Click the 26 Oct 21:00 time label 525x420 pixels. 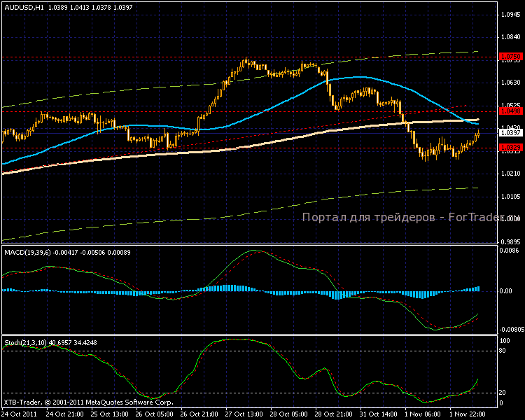199,414
